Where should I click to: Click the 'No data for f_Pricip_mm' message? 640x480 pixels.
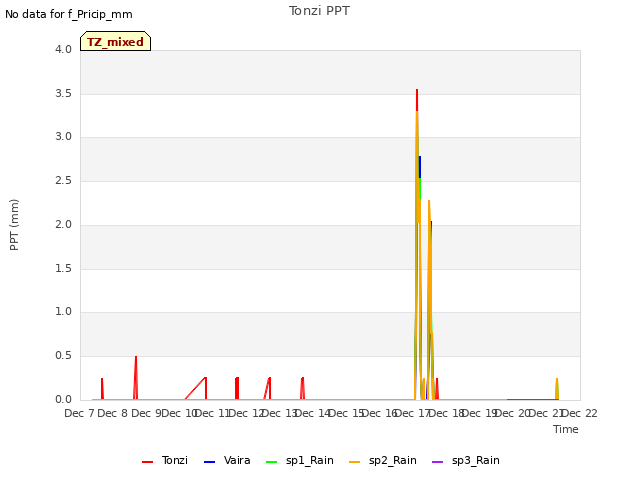[69, 14]
